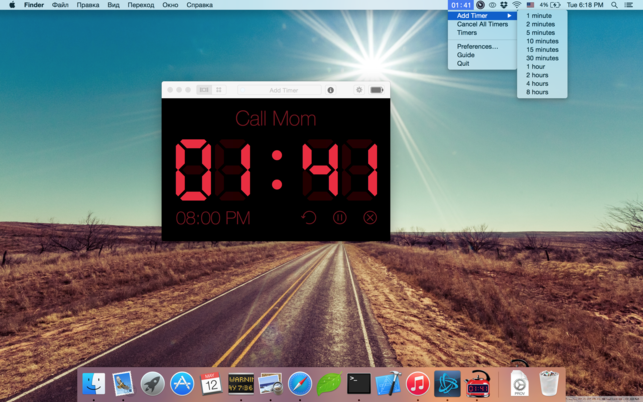Image resolution: width=643 pixels, height=402 pixels.
Task: Click the 08:00 PM target time
Action: pos(213,218)
